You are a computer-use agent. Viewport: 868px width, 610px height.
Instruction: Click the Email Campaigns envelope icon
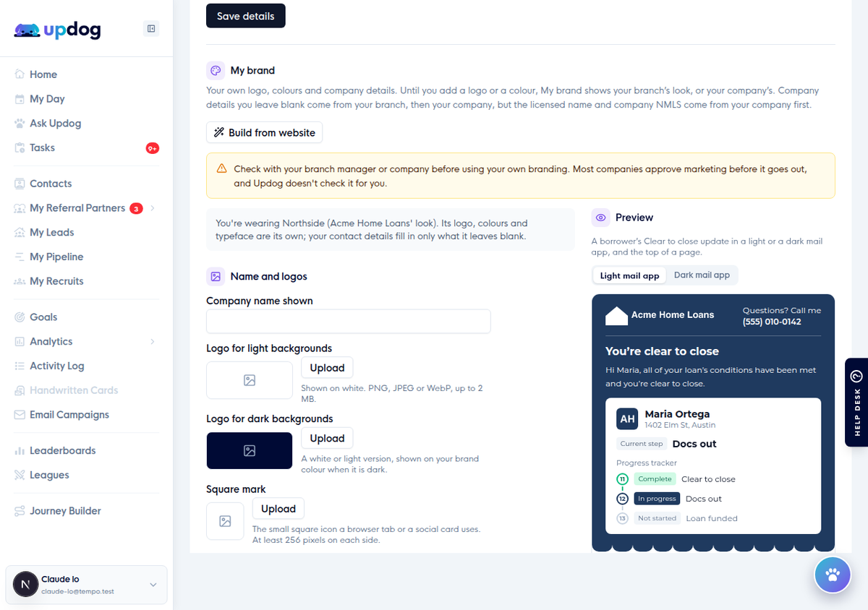coord(20,415)
